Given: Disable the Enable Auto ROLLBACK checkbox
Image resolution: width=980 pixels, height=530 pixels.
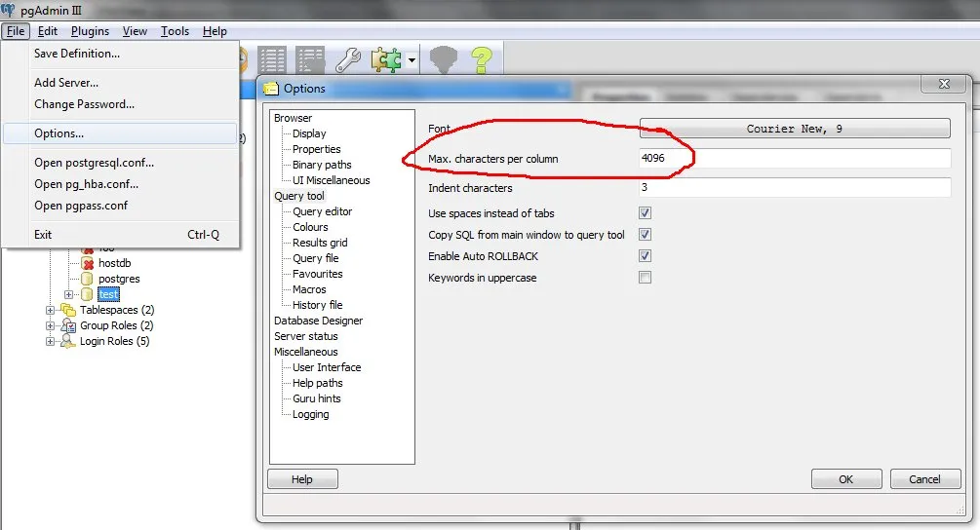Looking at the screenshot, I should (x=645, y=256).
